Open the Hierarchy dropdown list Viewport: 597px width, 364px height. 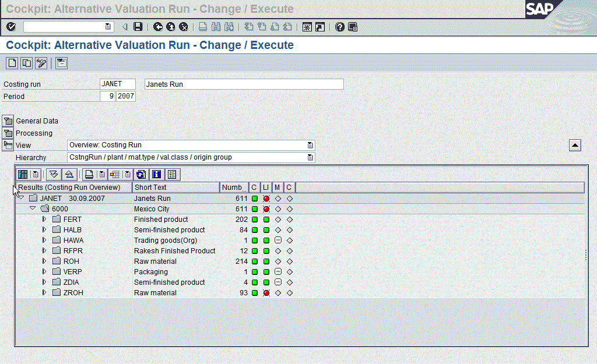click(x=310, y=157)
